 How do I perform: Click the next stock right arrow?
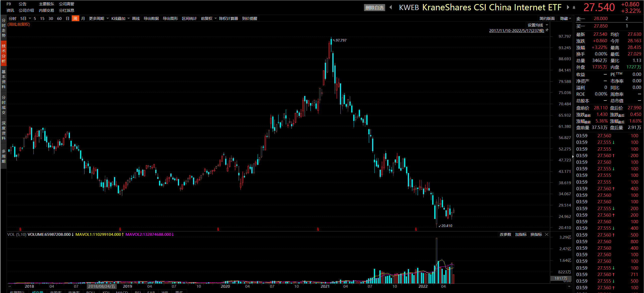[x=568, y=7]
